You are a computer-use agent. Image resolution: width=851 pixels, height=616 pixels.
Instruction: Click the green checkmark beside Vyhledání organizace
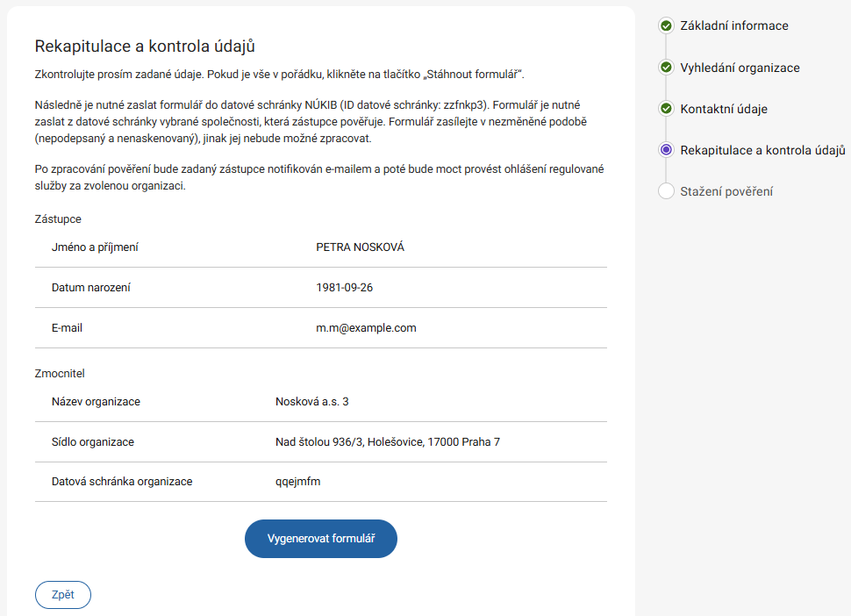pos(666,68)
